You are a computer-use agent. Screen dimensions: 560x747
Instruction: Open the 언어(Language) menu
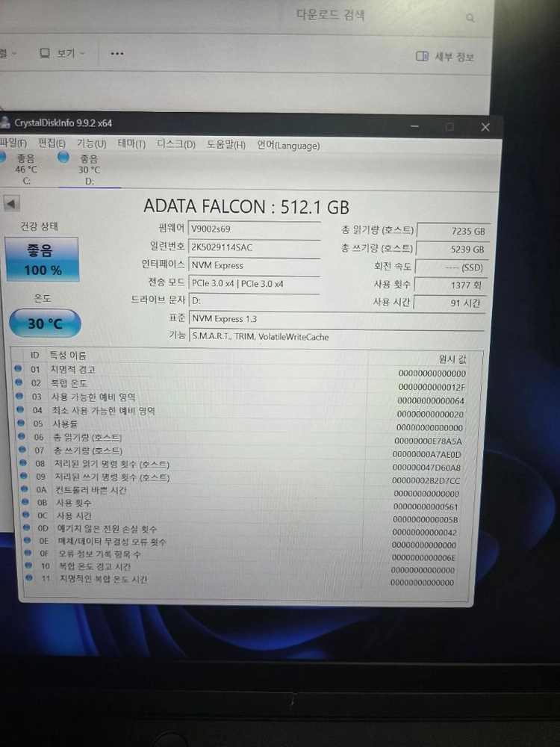pos(288,146)
